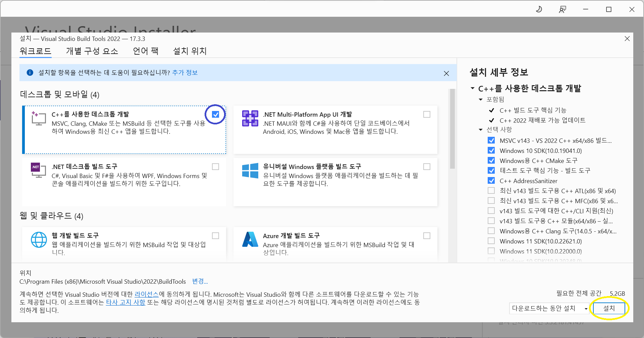Image resolution: width=644 pixels, height=338 pixels.
Task: Close the Build Tools install dialog
Action: click(x=627, y=39)
